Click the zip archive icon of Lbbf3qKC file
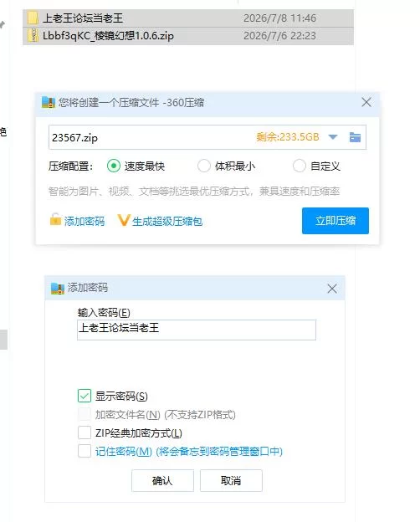This screenshot has width=420, height=522. tap(33, 35)
